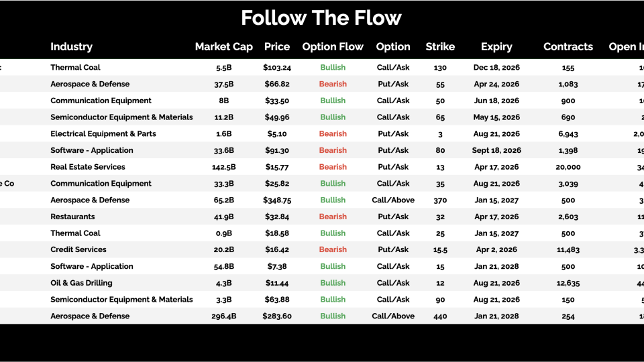The height and width of the screenshot is (362, 644).
Task: Select the 296.4B market cap cell
Action: (x=223, y=316)
